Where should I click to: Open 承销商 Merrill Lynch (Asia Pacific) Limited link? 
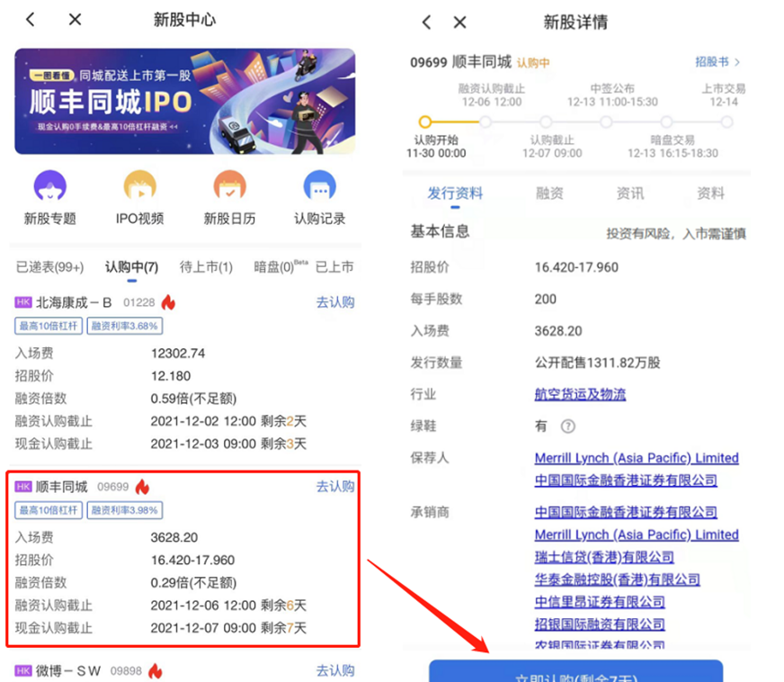click(x=637, y=534)
